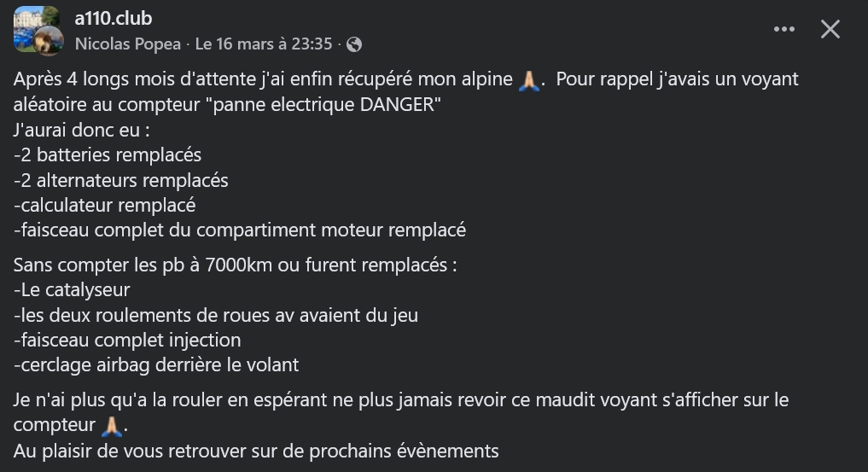Click the line '-Le catalyseur'
The height and width of the screenshot is (472, 868).
72,290
